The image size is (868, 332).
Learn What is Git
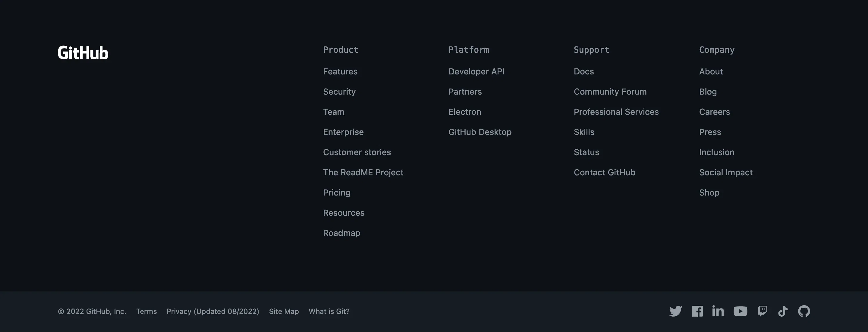(x=329, y=311)
